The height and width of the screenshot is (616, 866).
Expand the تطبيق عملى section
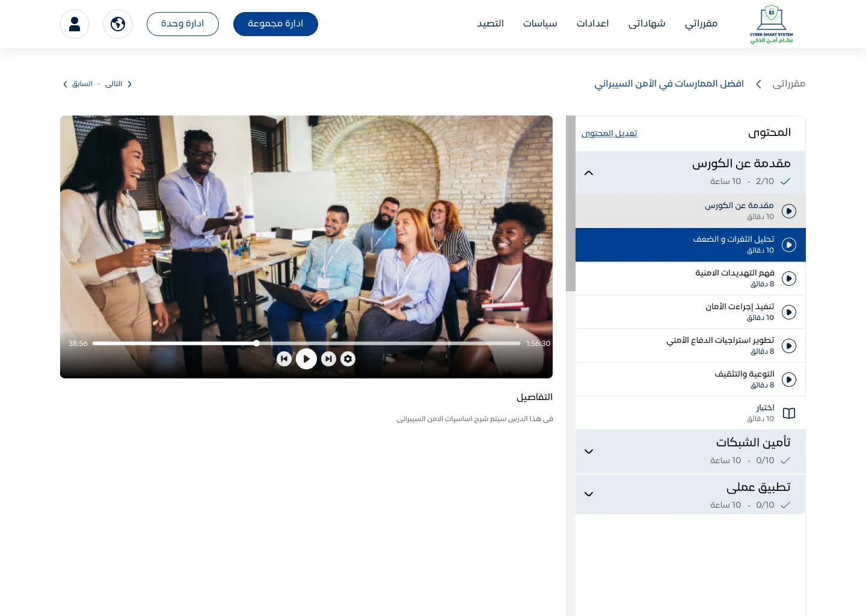pos(589,494)
